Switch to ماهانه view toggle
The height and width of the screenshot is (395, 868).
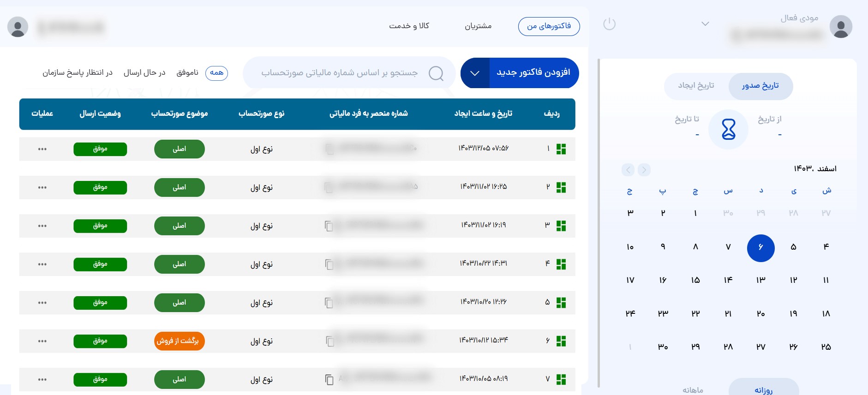[693, 390]
